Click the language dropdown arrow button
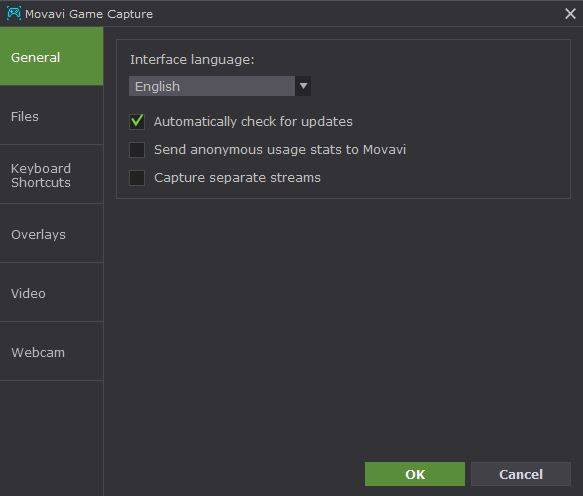583x496 pixels. coord(303,86)
